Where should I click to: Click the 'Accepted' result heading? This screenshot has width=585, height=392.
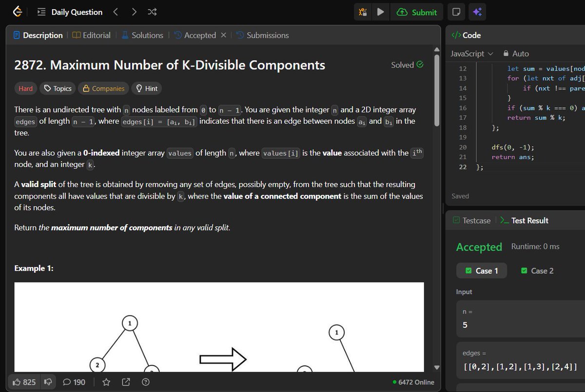coord(479,247)
